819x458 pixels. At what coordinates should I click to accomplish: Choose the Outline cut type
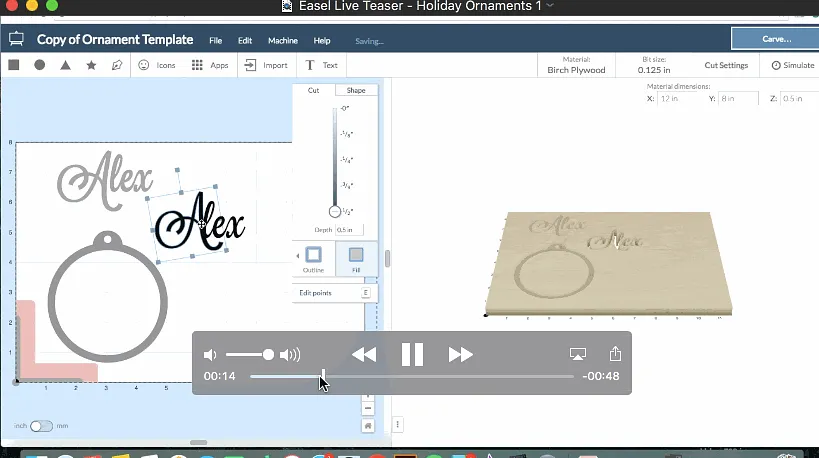pyautogui.click(x=313, y=259)
